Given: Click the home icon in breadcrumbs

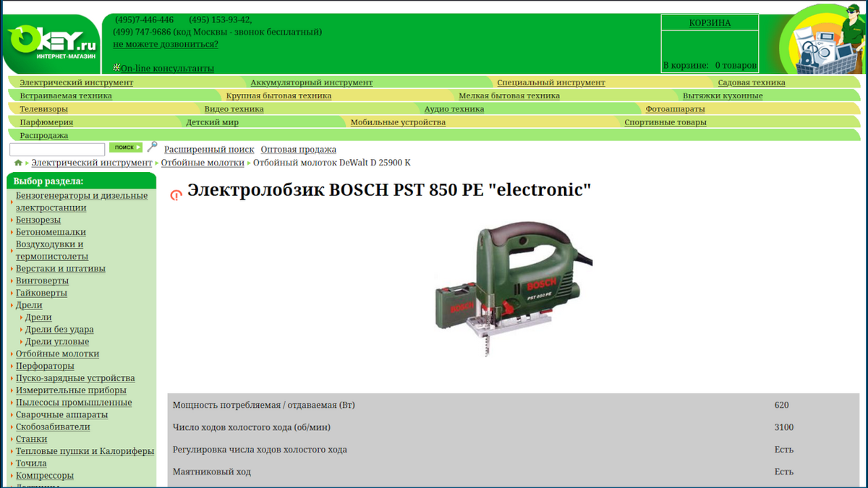Looking at the screenshot, I should coord(18,163).
